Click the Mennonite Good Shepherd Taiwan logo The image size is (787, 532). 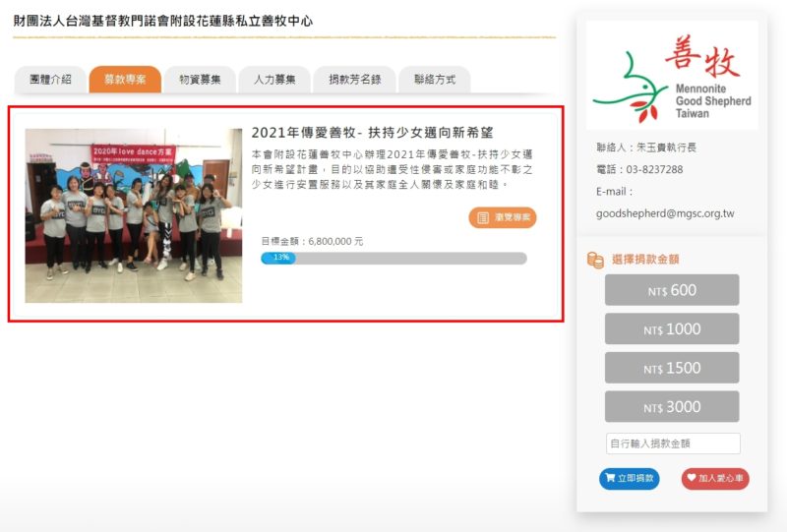tap(672, 76)
